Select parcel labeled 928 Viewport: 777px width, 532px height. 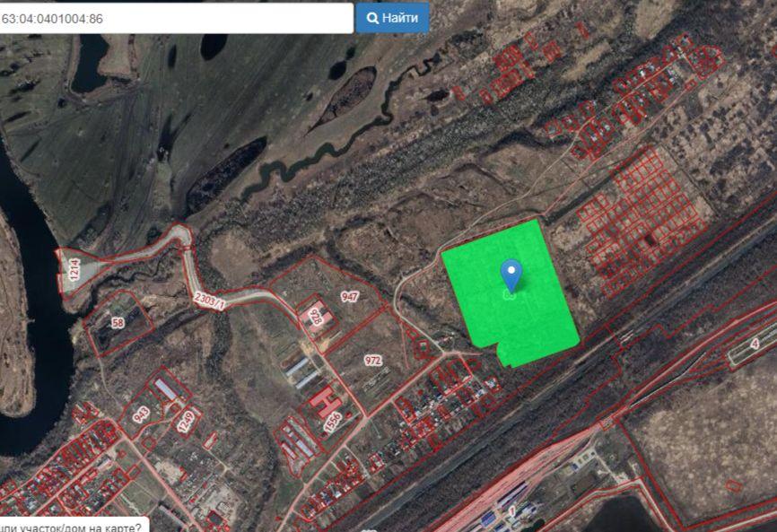pos(315,317)
